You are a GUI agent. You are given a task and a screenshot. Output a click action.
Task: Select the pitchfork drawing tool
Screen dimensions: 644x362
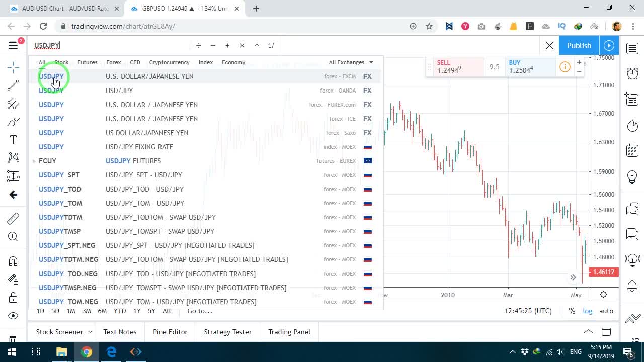[13, 104]
